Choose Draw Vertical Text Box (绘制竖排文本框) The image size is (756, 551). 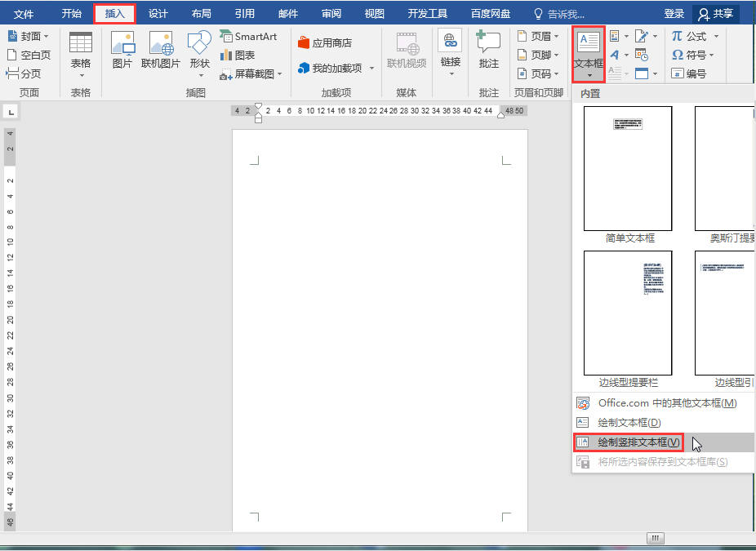tap(664, 442)
